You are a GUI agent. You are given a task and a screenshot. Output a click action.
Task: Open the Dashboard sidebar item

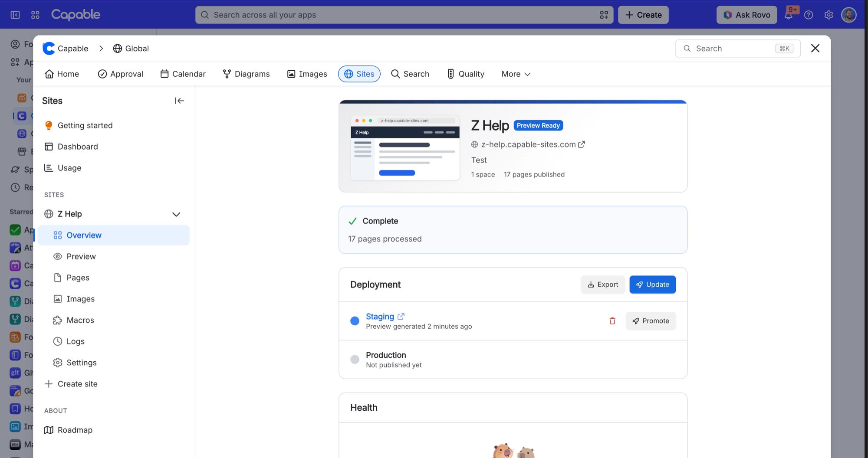point(113,147)
